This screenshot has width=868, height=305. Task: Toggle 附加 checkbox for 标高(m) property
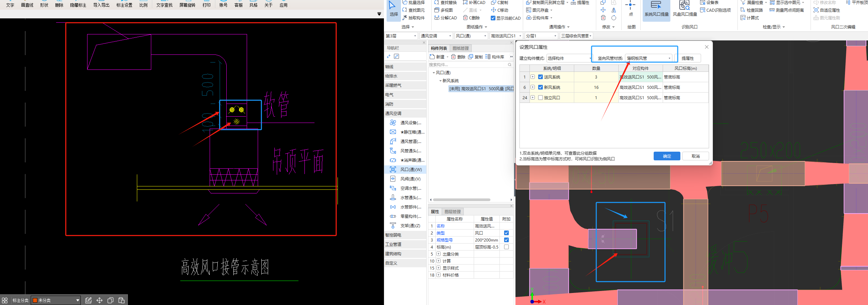[506, 247]
